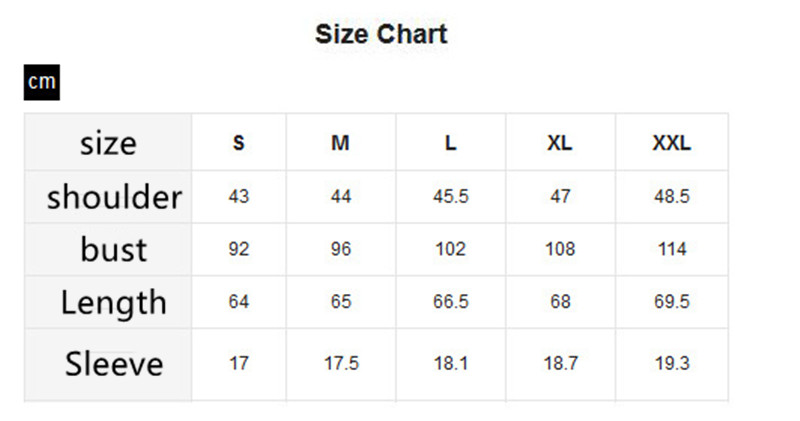Image resolution: width=800 pixels, height=421 pixels.
Task: Click shoulder value 45.5 for size L
Action: 451,197
